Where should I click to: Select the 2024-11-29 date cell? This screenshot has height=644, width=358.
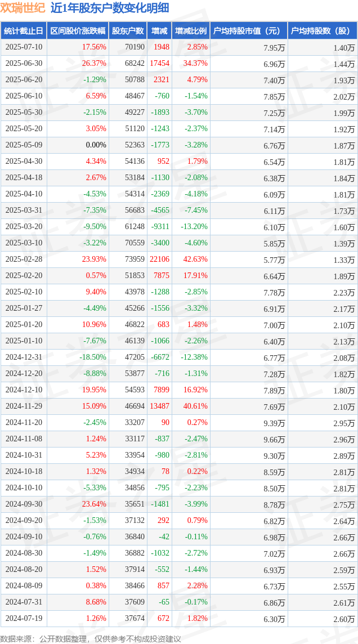[x=24, y=406]
